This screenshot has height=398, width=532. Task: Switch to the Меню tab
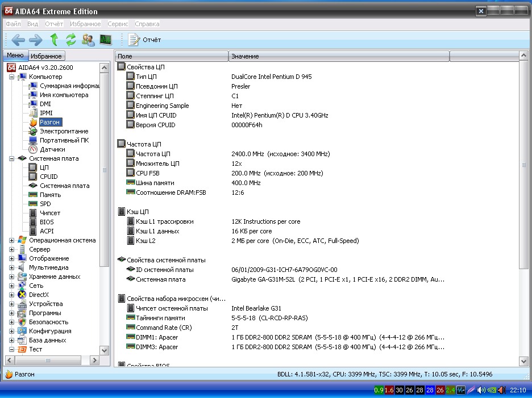coord(15,55)
